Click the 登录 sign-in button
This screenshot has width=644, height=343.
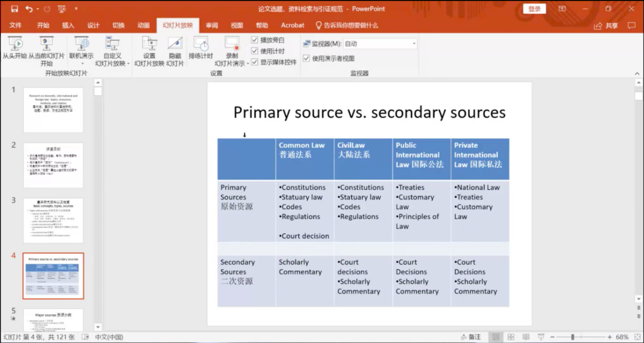click(534, 9)
